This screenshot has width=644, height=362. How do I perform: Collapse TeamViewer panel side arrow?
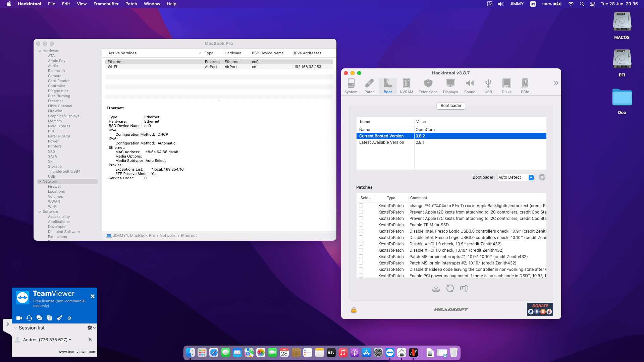(7, 324)
